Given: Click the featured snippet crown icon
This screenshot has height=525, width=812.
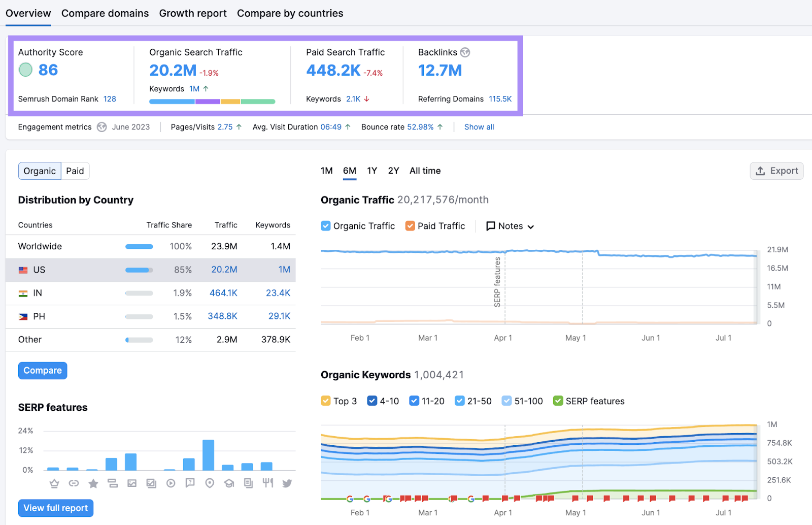Looking at the screenshot, I should pos(54,483).
